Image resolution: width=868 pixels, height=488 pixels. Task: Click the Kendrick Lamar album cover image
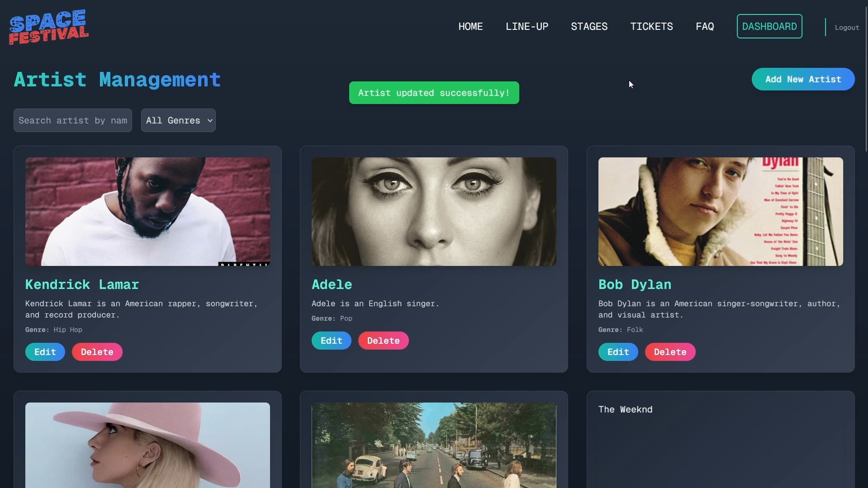point(147,212)
